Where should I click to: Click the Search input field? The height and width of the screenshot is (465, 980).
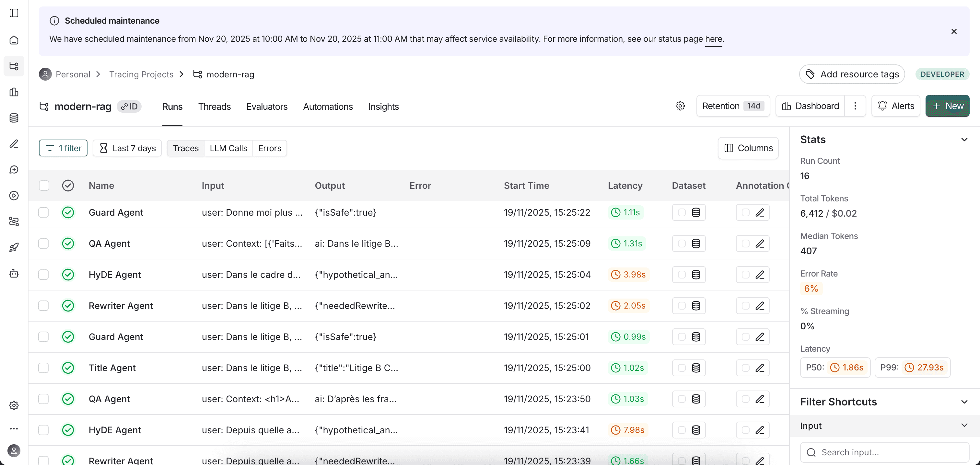tap(884, 452)
